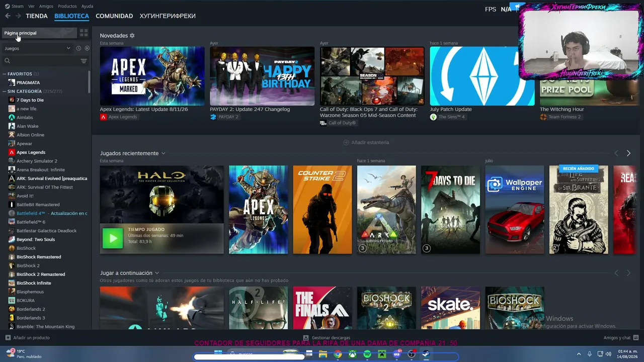Open the Apex Legends game tag icon
Screen dimensions: 644x362
tap(103, 117)
